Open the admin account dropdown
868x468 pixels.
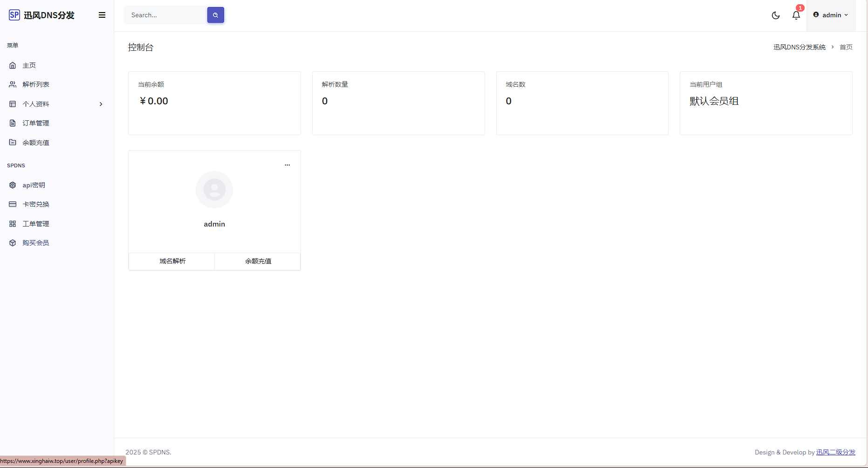(831, 15)
